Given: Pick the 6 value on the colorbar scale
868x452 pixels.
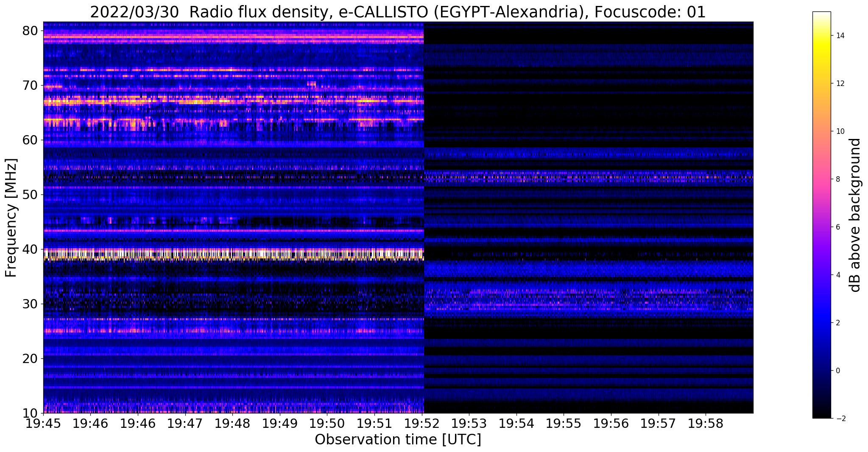Looking at the screenshot, I should click(837, 227).
